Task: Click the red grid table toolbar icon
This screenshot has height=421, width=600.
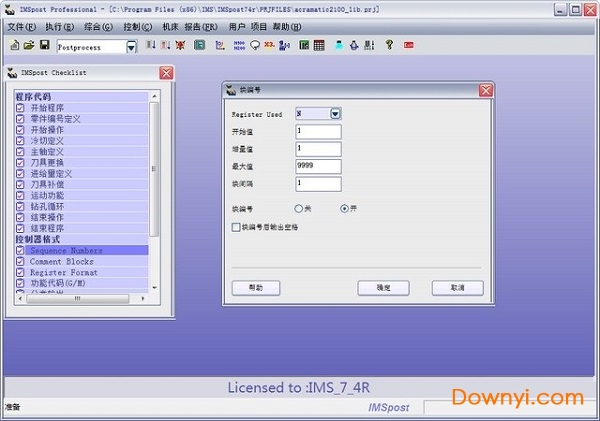Action: point(319,45)
